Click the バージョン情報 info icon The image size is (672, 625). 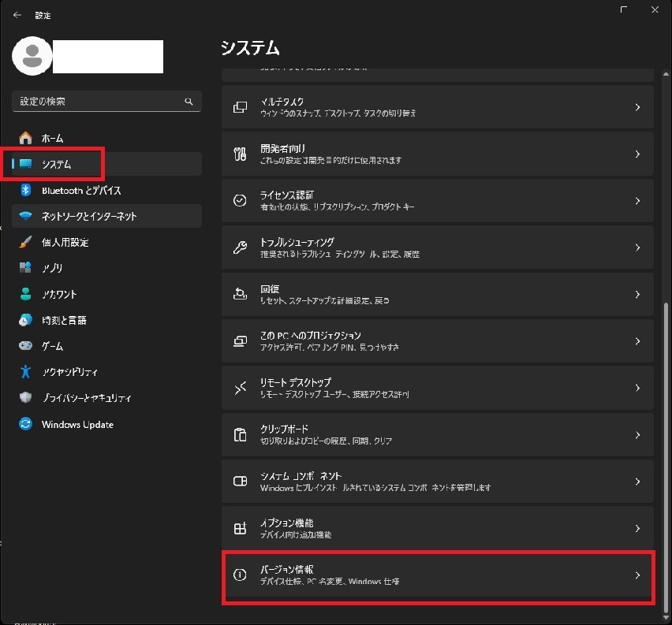click(240, 575)
